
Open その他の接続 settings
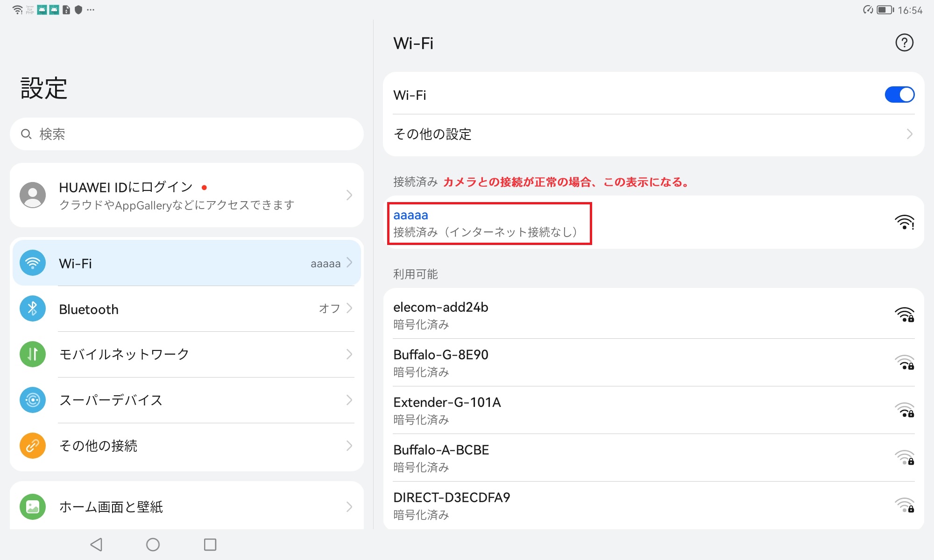coord(187,446)
